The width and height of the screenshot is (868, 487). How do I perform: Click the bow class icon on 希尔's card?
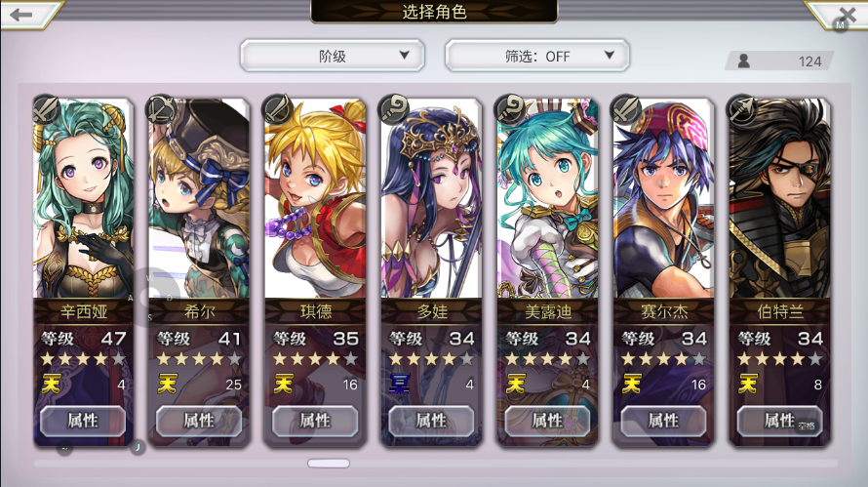pos(161,108)
